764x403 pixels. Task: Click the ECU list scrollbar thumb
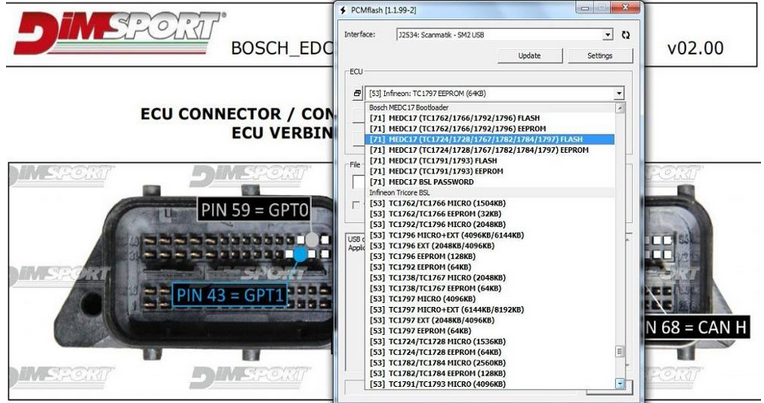620,351
